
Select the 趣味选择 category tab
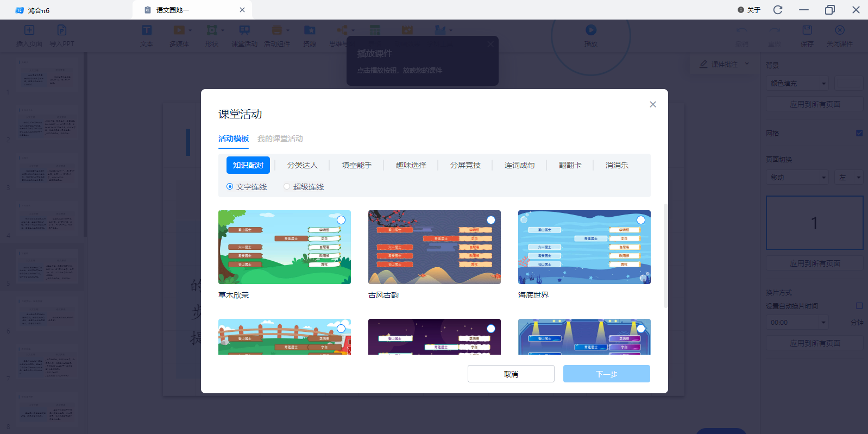[x=411, y=165]
